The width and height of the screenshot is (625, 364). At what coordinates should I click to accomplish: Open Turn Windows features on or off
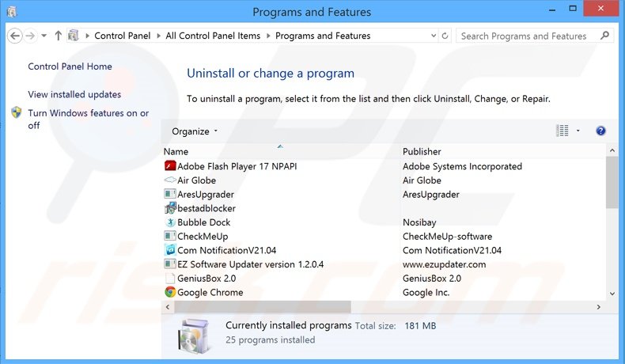point(88,119)
